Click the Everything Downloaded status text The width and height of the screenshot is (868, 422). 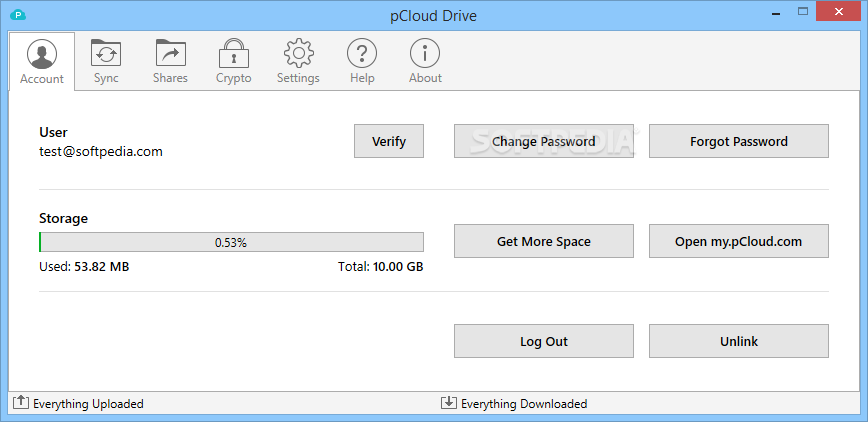pos(524,404)
